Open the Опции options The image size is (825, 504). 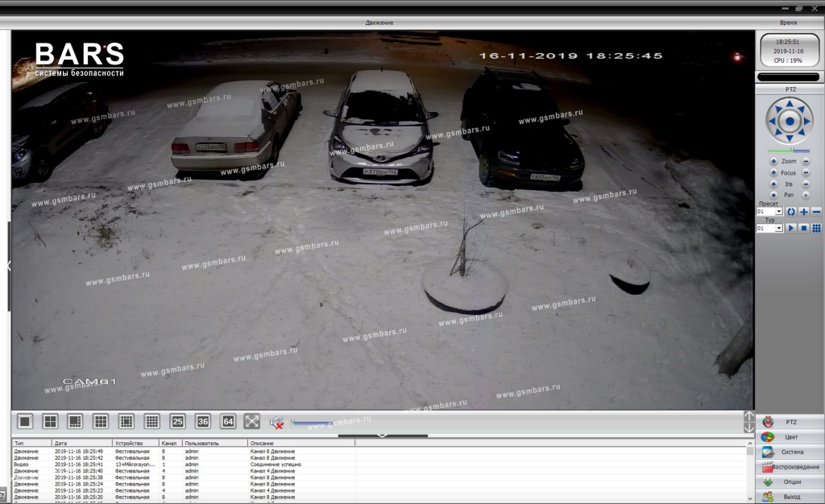coord(790,482)
